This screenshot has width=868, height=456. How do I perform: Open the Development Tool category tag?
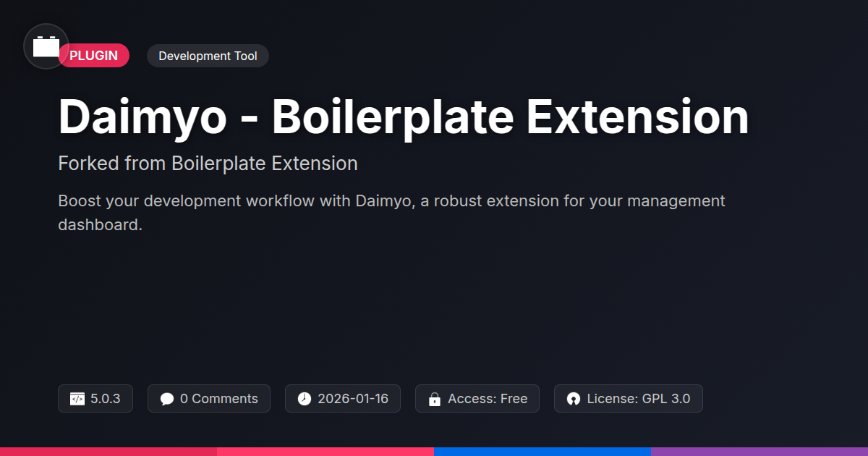tap(208, 56)
